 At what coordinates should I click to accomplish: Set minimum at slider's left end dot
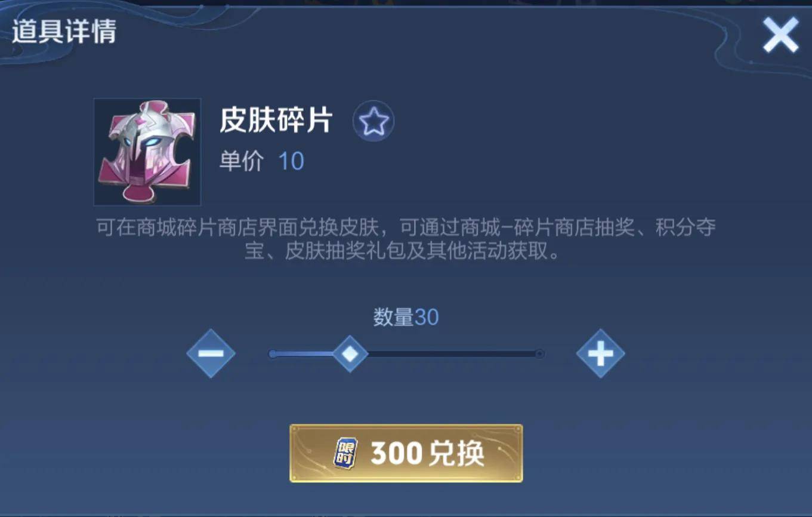coord(273,354)
